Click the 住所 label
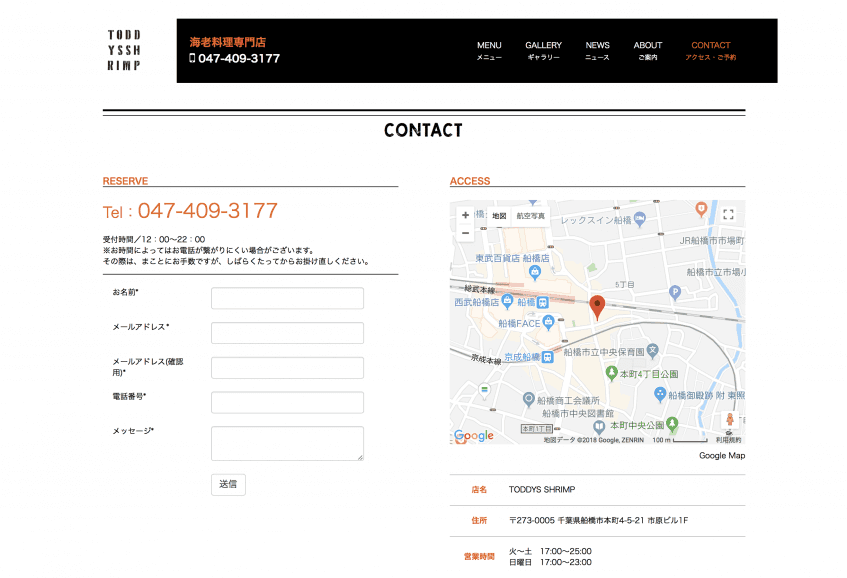This screenshot has height=578, width=847. (x=479, y=520)
